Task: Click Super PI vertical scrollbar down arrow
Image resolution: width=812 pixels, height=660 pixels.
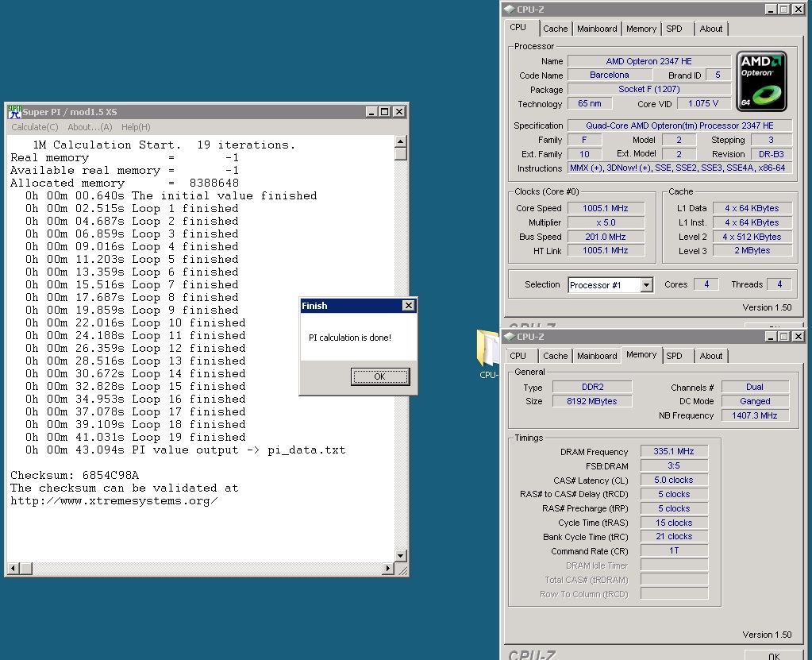Action: point(400,556)
